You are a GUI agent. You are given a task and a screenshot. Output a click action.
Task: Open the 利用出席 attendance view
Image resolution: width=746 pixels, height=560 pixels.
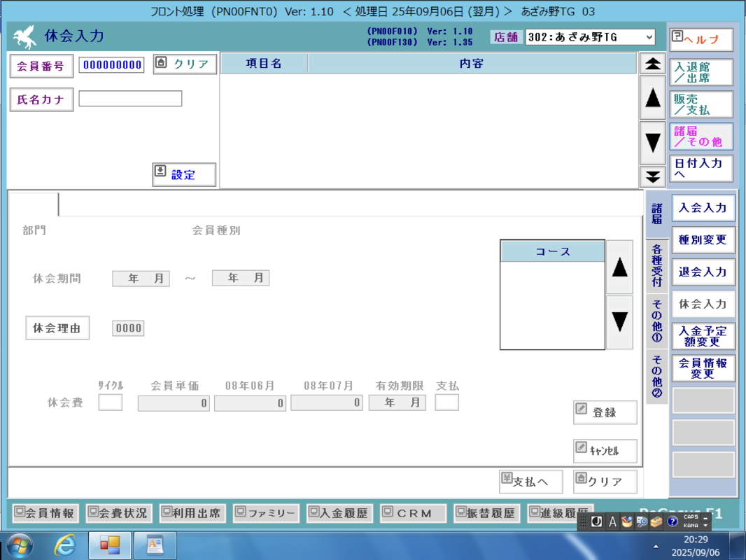point(192,513)
